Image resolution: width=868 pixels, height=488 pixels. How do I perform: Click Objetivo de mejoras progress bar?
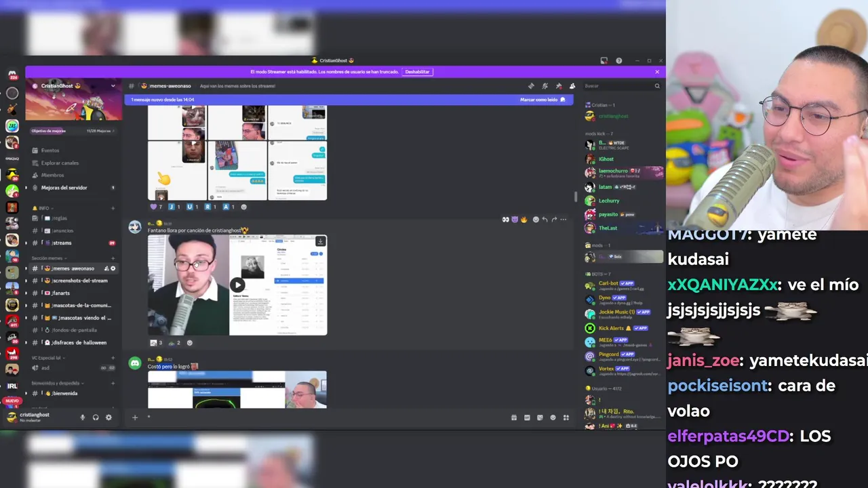73,131
